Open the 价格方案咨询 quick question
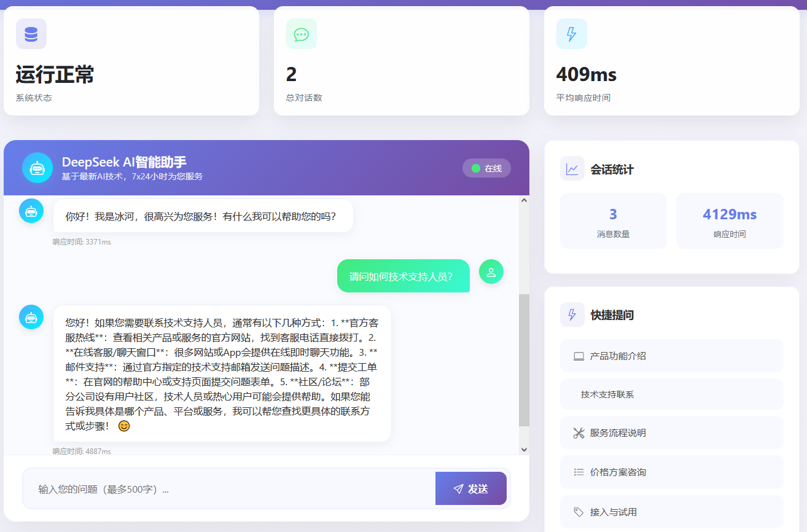This screenshot has height=532, width=807. (x=671, y=472)
